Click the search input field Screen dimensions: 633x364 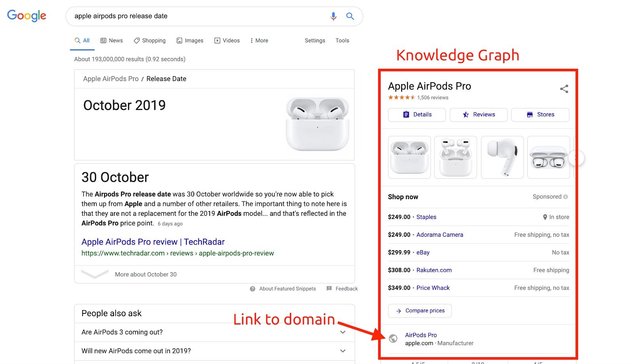click(x=178, y=16)
